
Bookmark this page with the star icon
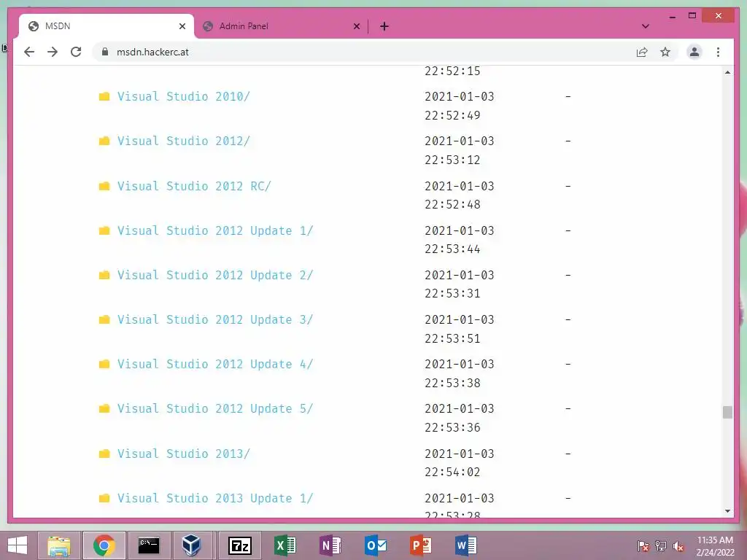665,52
